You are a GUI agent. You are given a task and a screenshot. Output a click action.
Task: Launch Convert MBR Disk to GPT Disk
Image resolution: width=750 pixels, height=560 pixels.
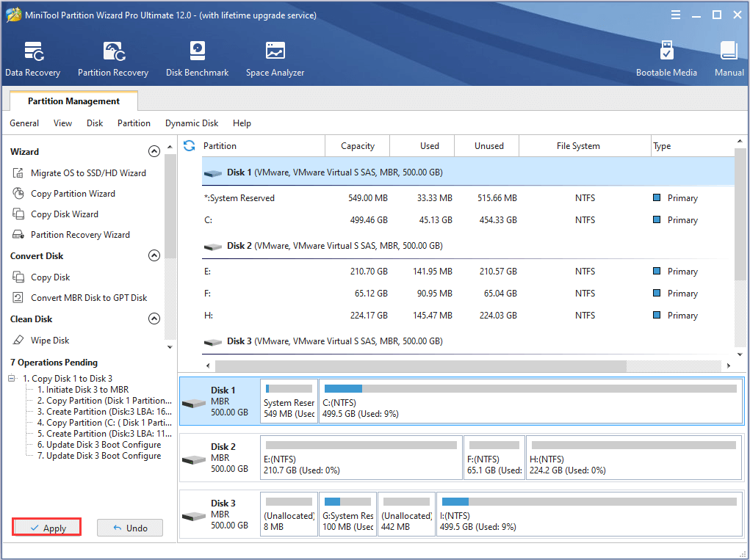click(89, 298)
